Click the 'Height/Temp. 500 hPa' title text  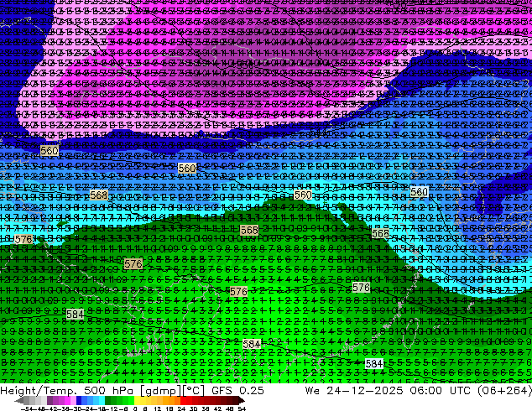click(x=66, y=391)
